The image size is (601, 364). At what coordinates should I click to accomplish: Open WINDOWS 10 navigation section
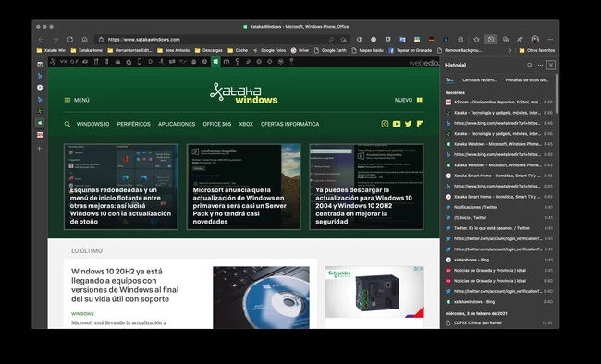click(92, 124)
